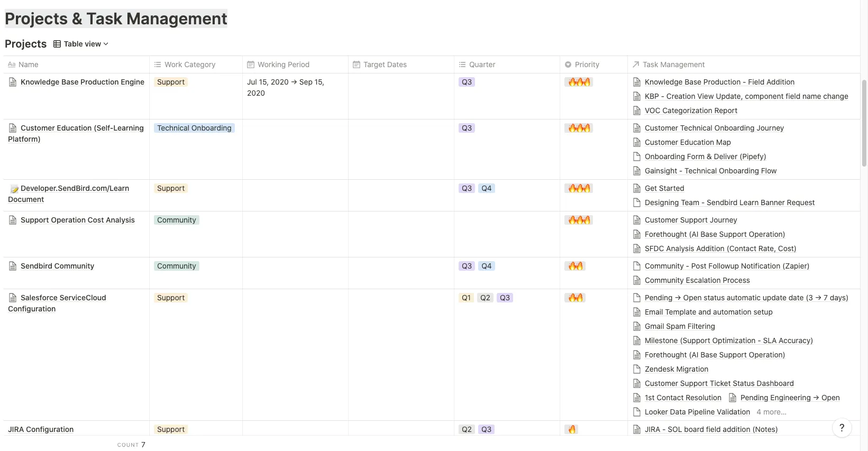The width and height of the screenshot is (868, 451).
Task: Expand the '4 more…' task list
Action: pos(771,412)
